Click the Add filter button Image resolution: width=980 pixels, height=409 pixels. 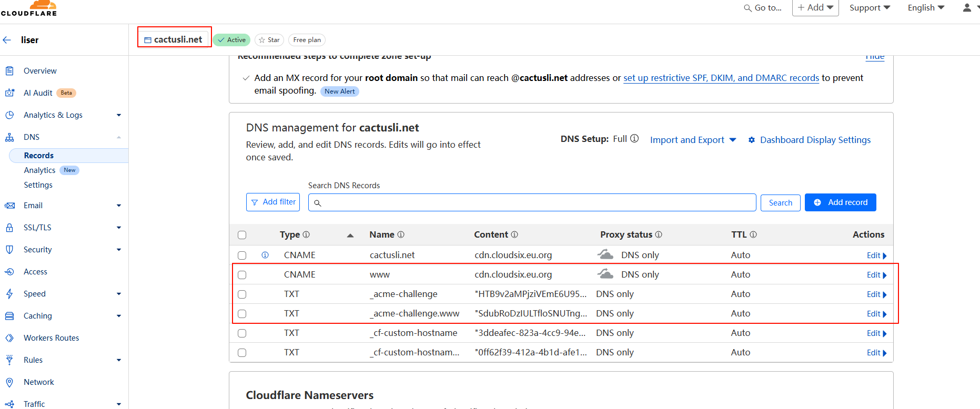coord(273,202)
